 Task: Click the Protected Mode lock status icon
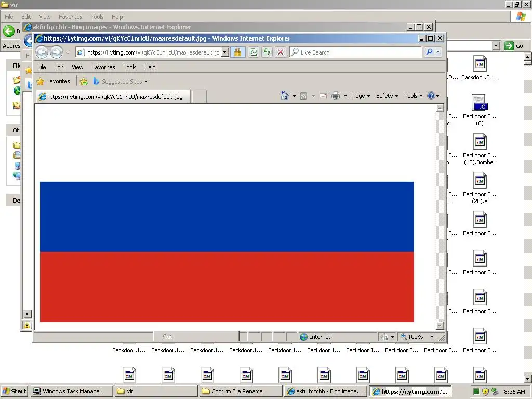[x=384, y=337]
